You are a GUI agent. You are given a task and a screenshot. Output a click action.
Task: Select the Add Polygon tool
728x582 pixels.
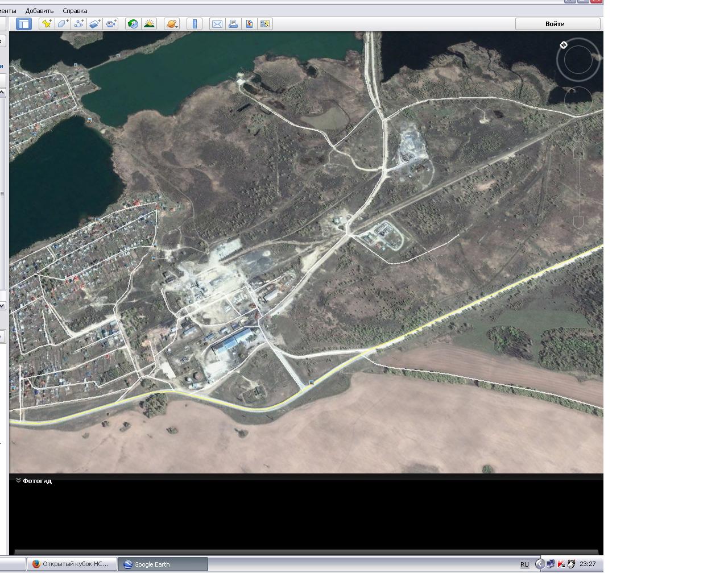63,24
